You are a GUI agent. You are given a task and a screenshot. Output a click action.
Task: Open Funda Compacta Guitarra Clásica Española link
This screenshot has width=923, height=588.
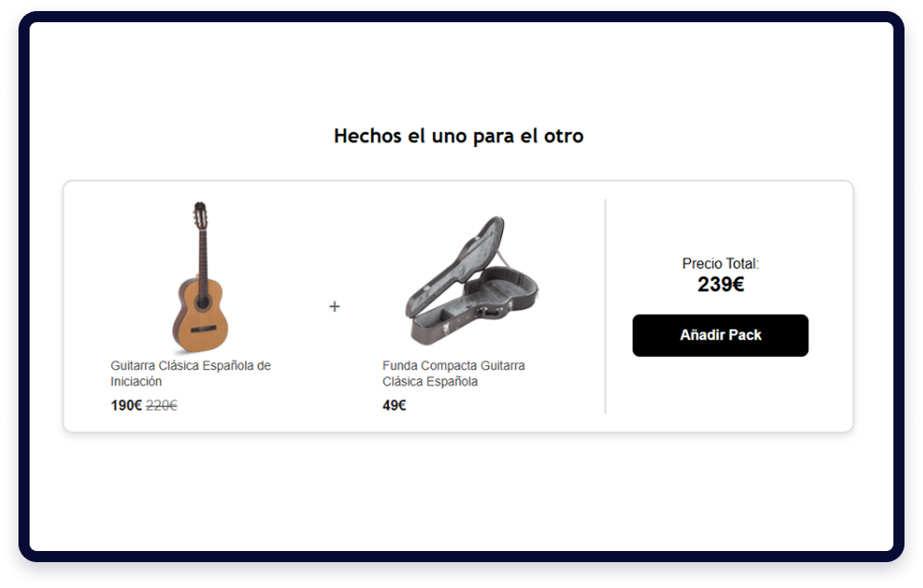(x=453, y=374)
